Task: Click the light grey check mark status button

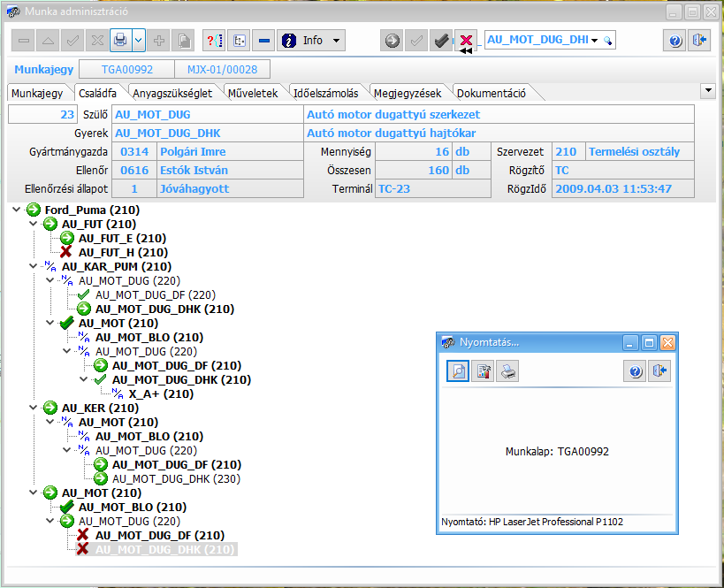Action: (416, 41)
